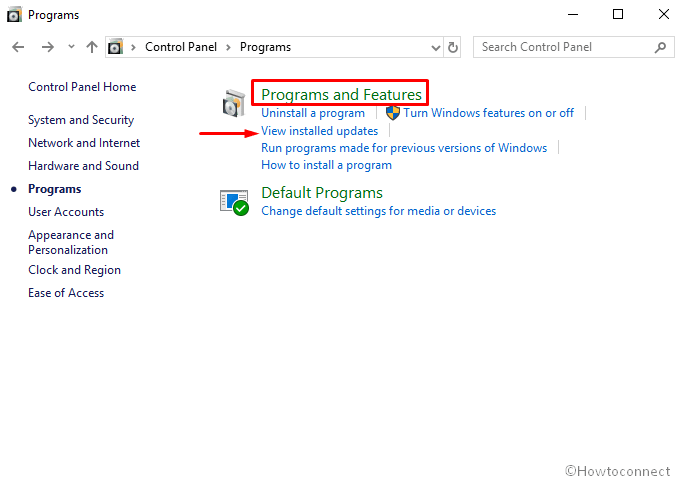The height and width of the screenshot is (492, 682).
Task: Open Network and Internet category
Action: click(84, 143)
